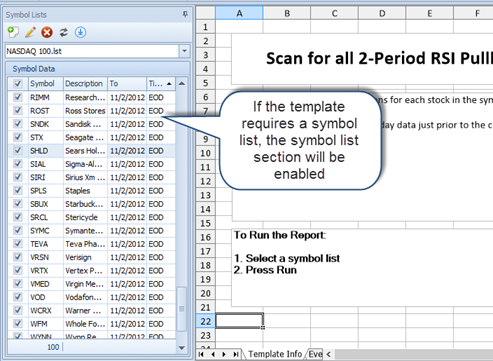Viewport: 493px width, 361px height.
Task: Select the VMED symbol cell
Action: 46,284
